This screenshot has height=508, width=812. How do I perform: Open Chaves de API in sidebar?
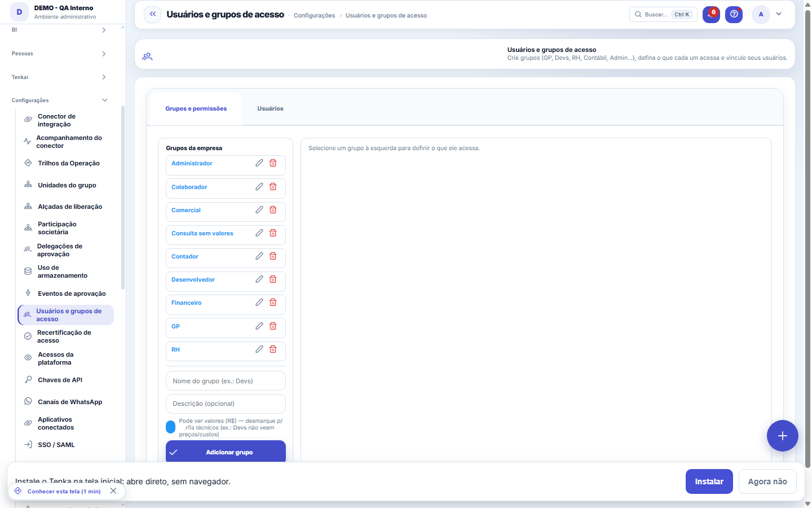point(65,380)
